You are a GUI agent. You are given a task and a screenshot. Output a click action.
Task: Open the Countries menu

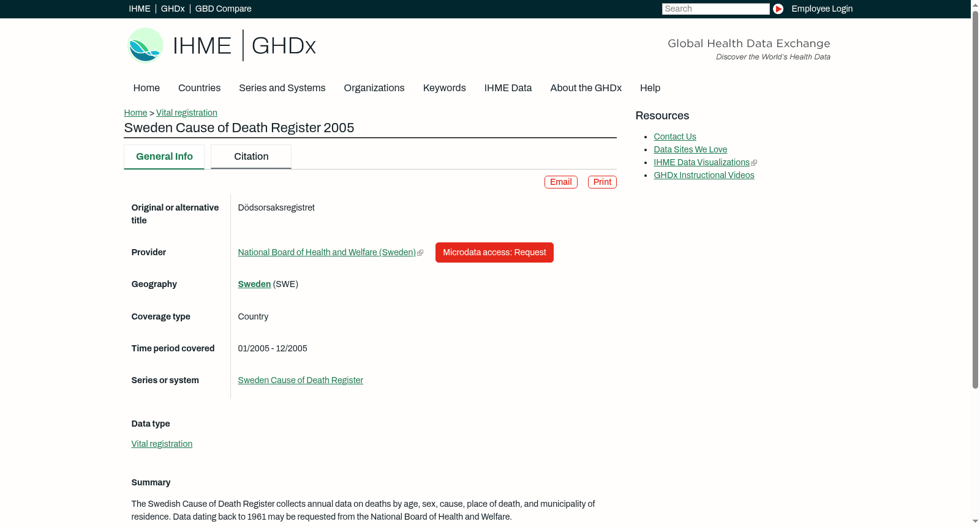pyautogui.click(x=199, y=88)
